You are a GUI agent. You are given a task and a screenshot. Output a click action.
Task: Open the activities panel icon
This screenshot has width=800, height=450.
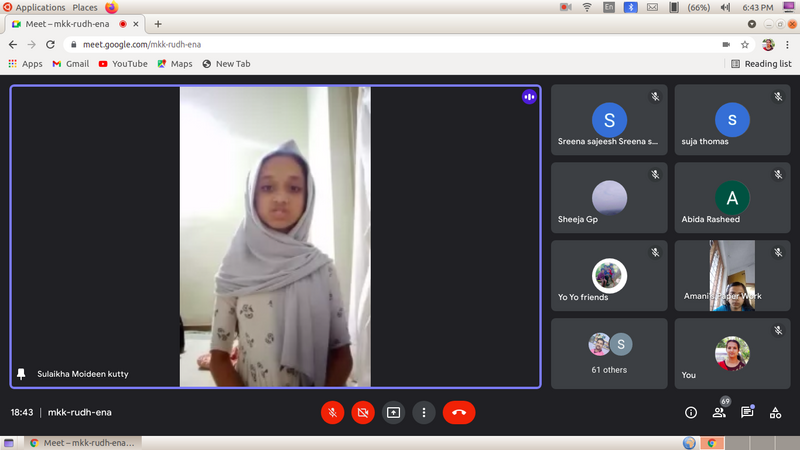click(775, 412)
